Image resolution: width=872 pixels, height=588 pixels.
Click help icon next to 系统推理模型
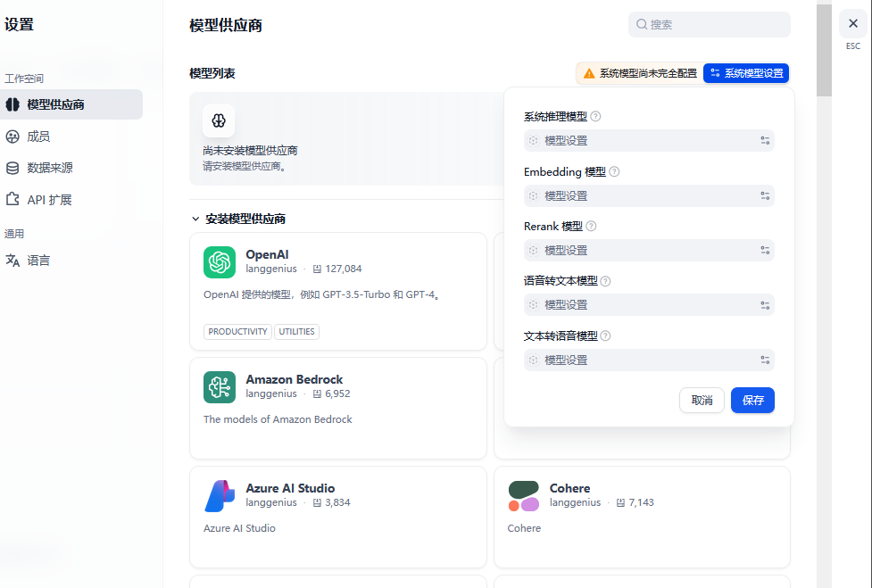point(595,116)
